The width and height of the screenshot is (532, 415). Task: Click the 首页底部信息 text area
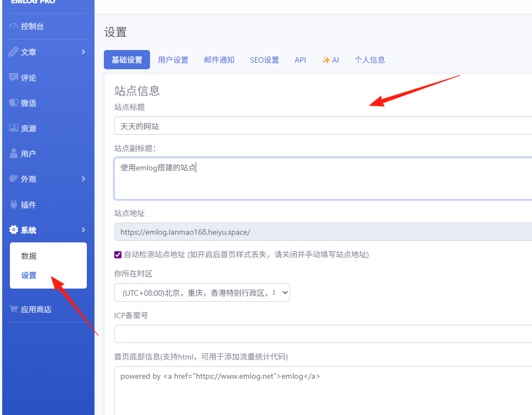pos(323,391)
